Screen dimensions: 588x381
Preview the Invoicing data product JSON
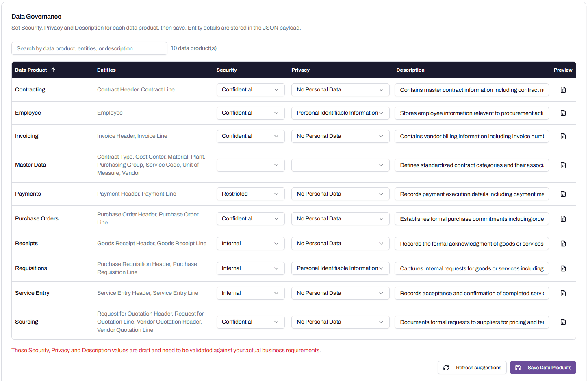pyautogui.click(x=563, y=136)
